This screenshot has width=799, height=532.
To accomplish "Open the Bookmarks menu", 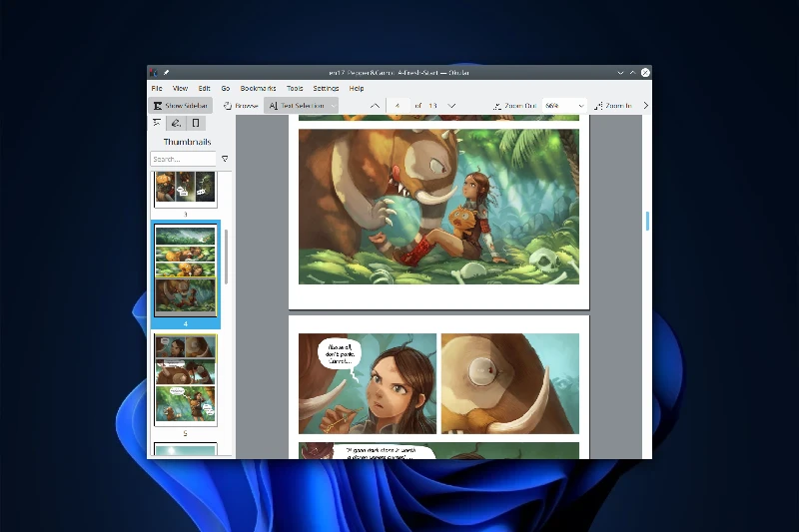I will 257,89.
